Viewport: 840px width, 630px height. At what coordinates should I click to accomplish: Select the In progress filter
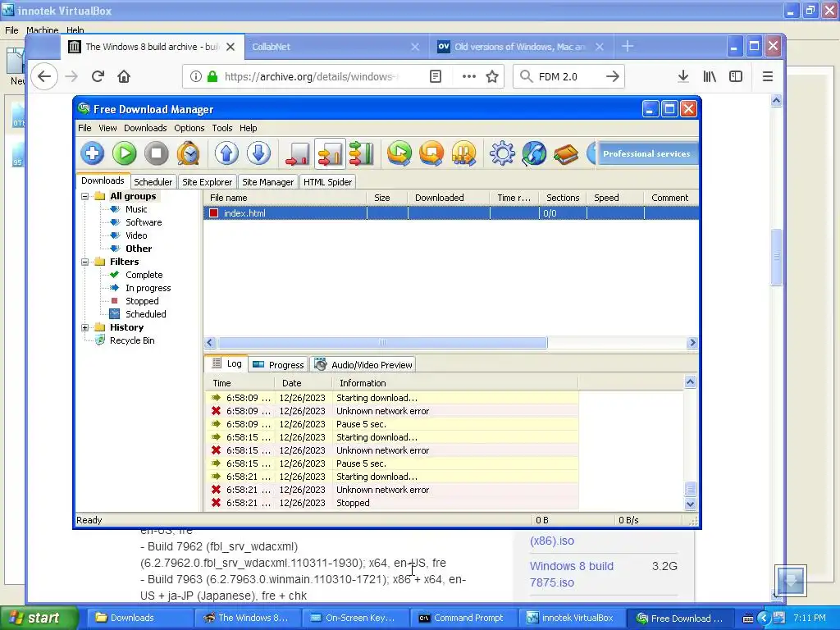[x=148, y=288]
